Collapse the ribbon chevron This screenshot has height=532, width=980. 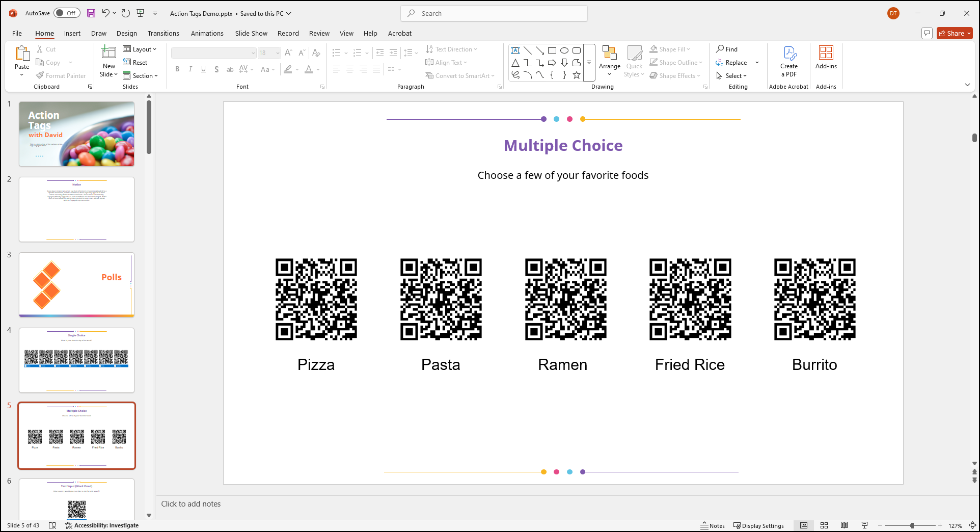point(968,85)
